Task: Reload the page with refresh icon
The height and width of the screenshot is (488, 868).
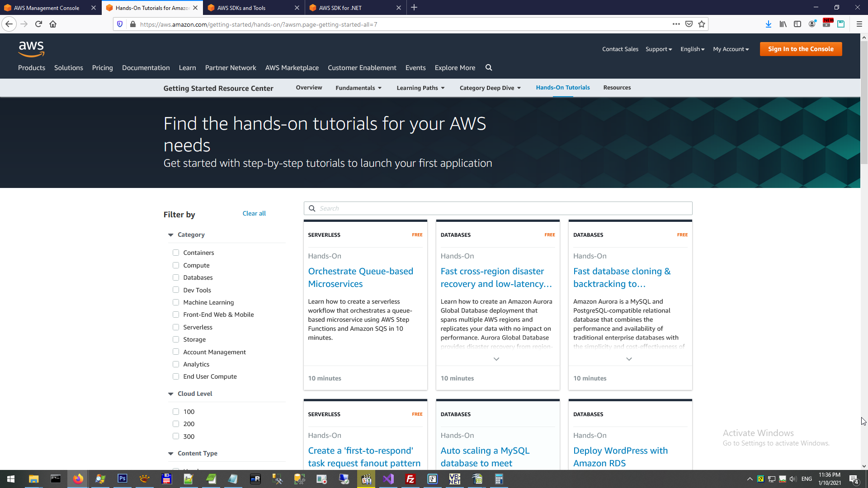Action: pyautogui.click(x=38, y=24)
